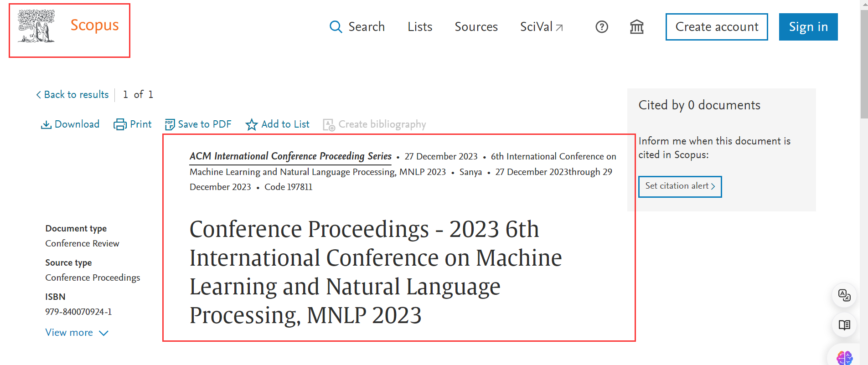This screenshot has height=365, width=868.
Task: Click the colorful brain assistant icon
Action: pyautogui.click(x=844, y=358)
